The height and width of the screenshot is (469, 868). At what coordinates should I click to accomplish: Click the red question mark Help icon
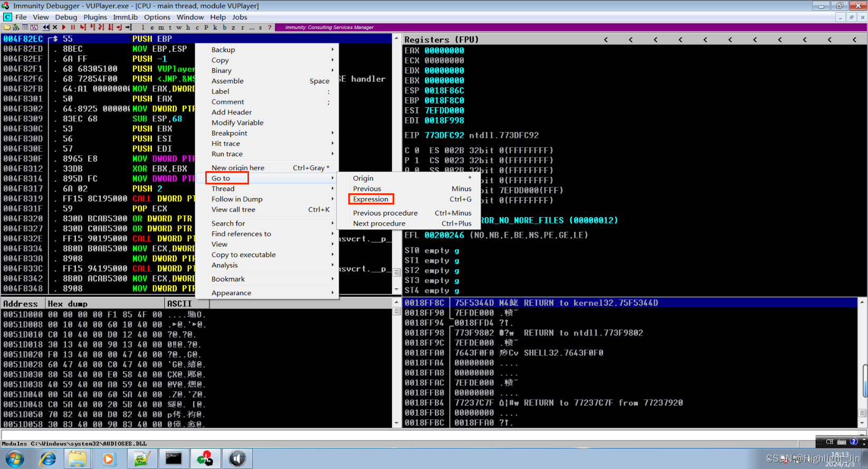pyautogui.click(x=270, y=27)
